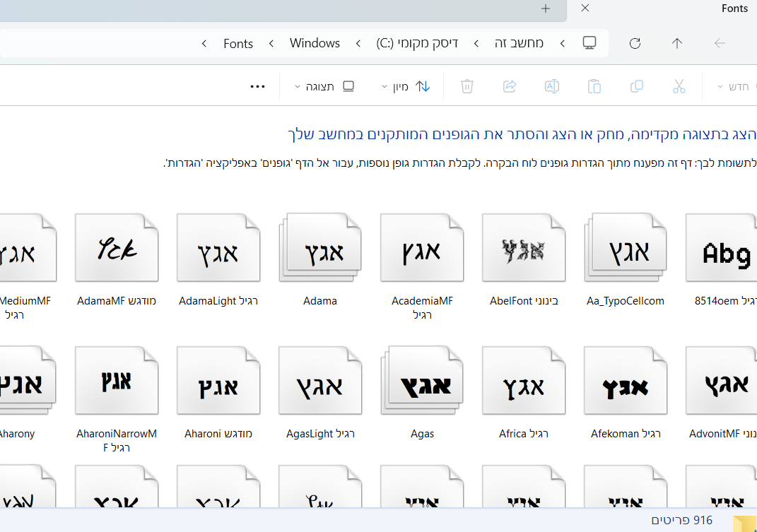Open the מיון sort dropdown
The image size is (757, 532).
[x=405, y=86]
